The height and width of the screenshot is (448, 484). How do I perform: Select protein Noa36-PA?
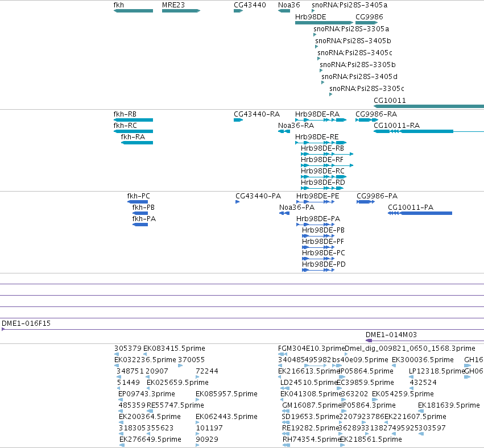click(x=284, y=213)
